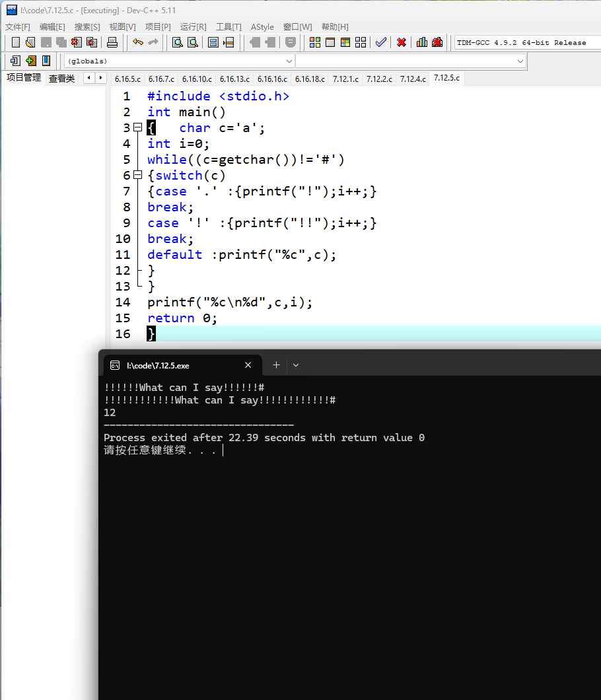Screen dimensions: 601x700
Task: Switch to the 6.16.5.c file tab
Action: [x=127, y=79]
